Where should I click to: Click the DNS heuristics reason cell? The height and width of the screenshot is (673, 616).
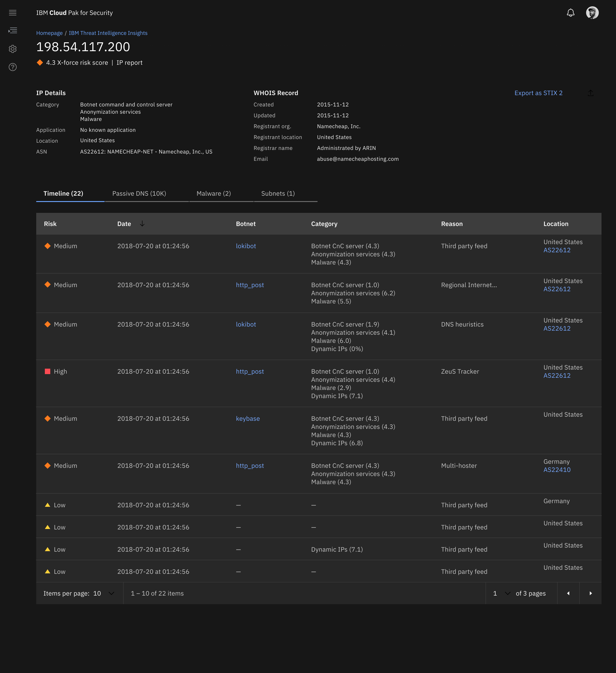coord(462,324)
